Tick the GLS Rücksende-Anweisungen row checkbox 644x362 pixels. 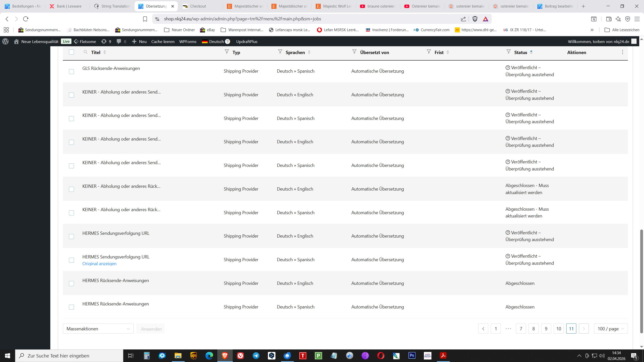(71, 72)
